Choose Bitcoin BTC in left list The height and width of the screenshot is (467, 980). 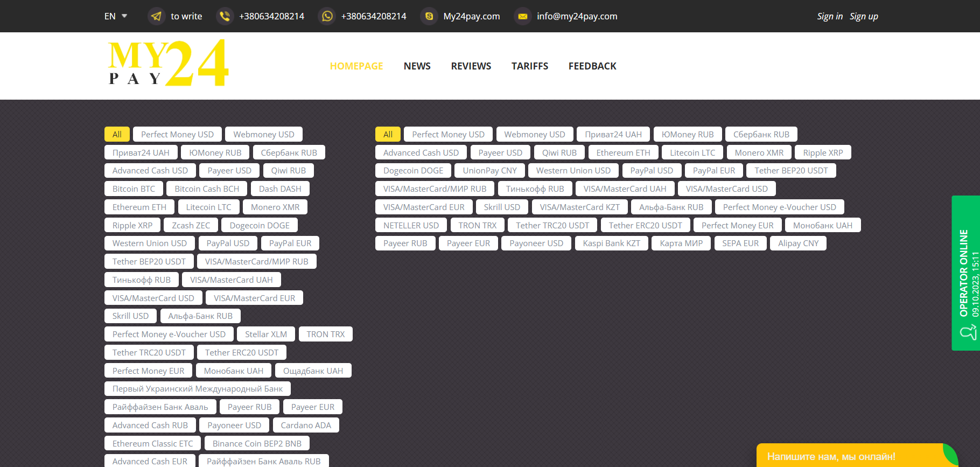coord(134,189)
